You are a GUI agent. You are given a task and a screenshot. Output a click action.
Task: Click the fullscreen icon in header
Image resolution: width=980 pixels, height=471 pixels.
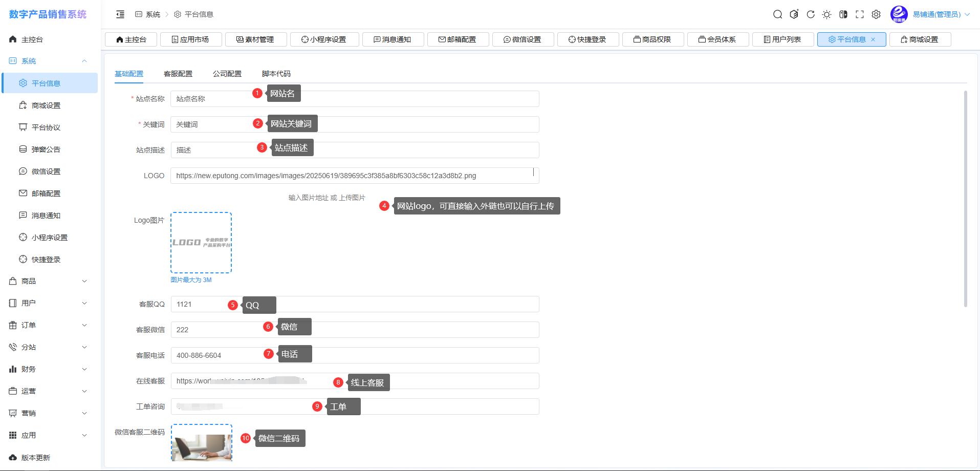click(859, 14)
